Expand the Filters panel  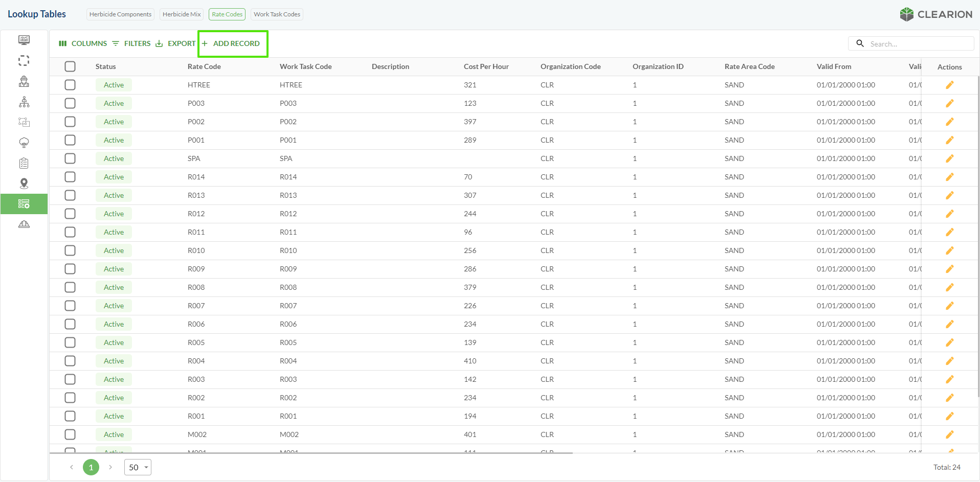tap(131, 43)
